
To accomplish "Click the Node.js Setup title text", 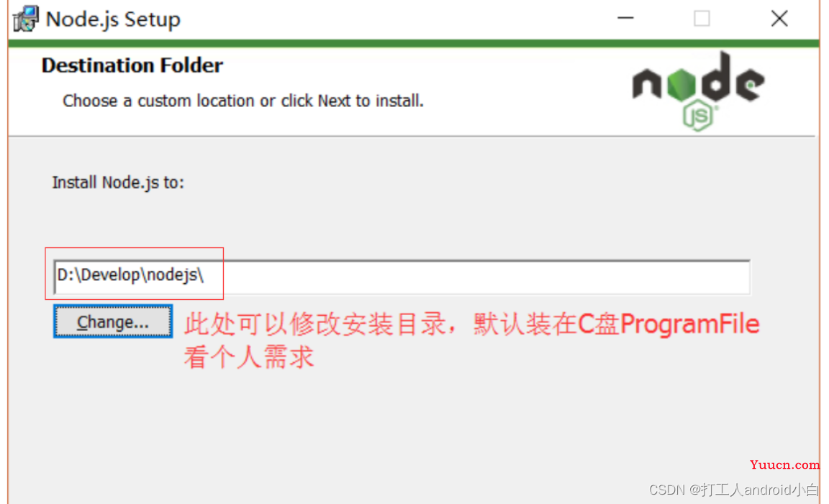I will (x=113, y=19).
